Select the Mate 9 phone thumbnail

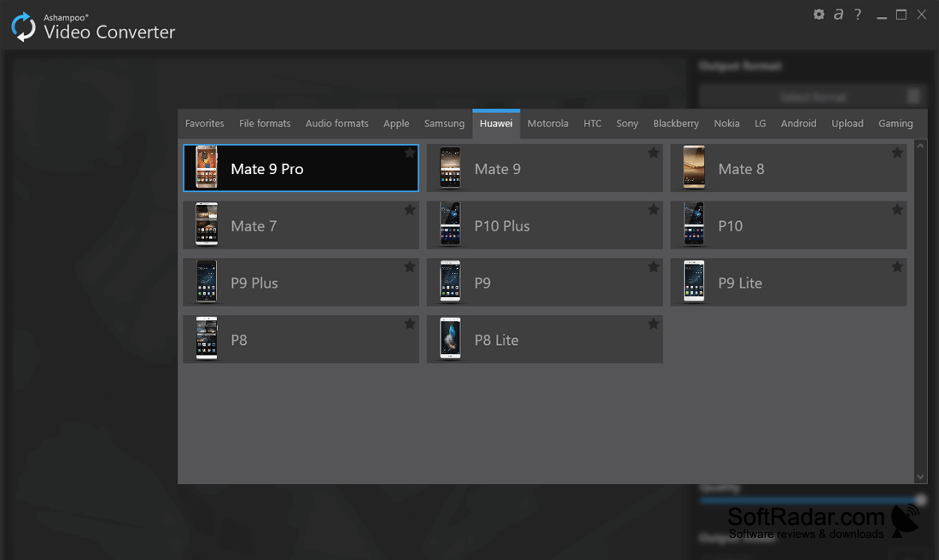point(451,167)
